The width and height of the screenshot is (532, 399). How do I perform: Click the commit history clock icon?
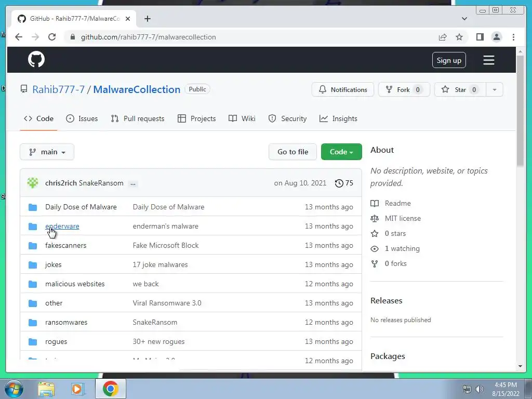339,183
